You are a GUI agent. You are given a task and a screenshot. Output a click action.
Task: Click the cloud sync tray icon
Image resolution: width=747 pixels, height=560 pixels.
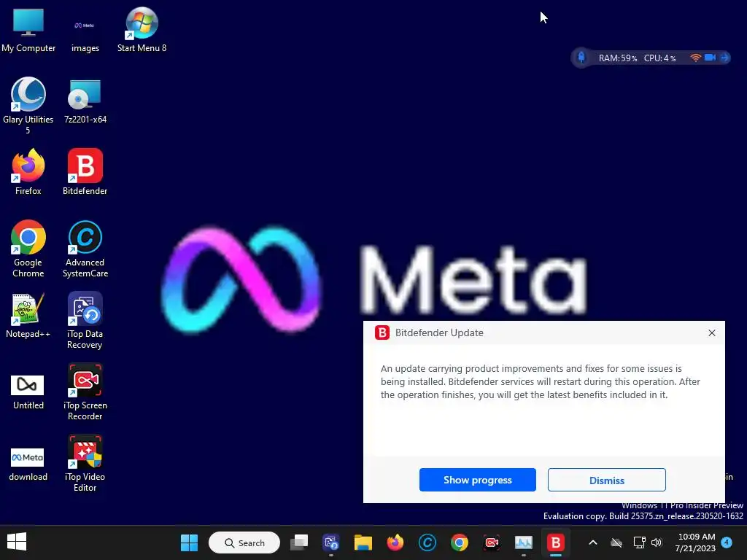point(616,542)
